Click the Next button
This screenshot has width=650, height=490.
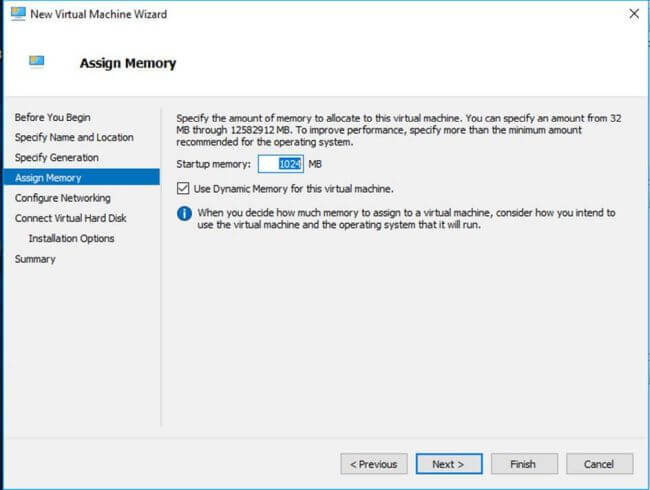coord(449,464)
